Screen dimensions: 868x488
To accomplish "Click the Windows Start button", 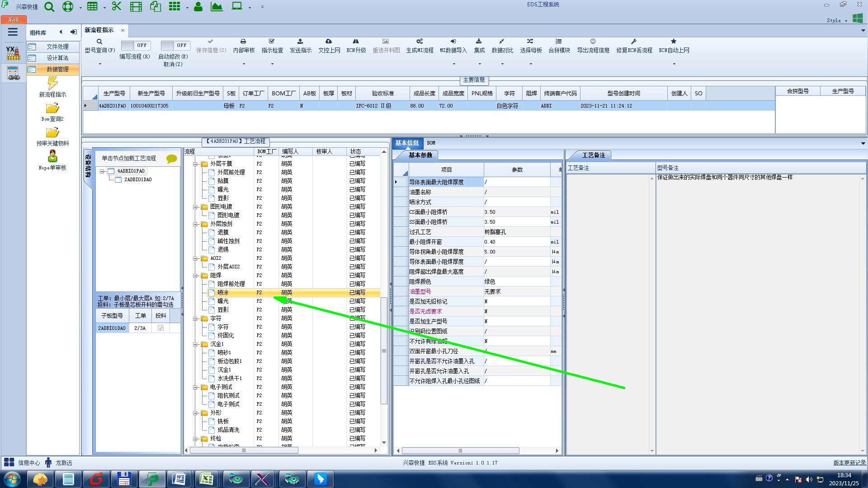I will click(x=12, y=479).
